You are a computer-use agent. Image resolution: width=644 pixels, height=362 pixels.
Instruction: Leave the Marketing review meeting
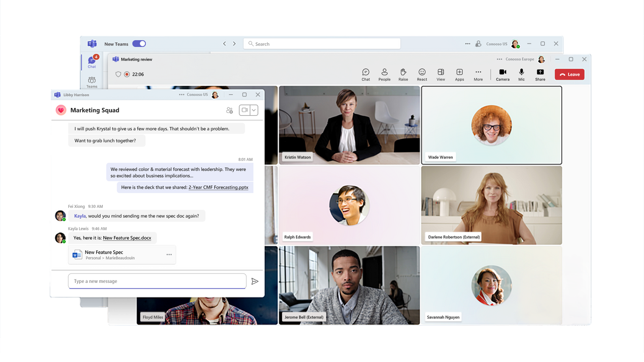tap(569, 74)
